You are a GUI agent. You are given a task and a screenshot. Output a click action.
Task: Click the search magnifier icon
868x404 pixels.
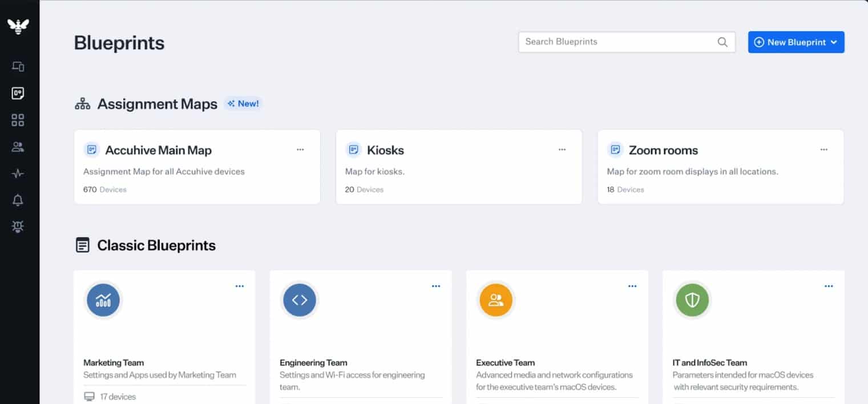(x=722, y=42)
